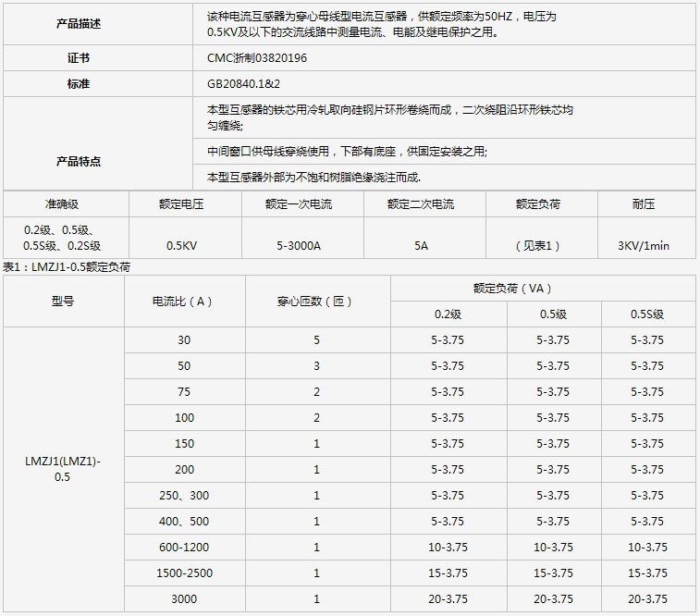Select the certificate number CMC浙制03820196
Viewport: 700px width, 616px height.
(x=257, y=57)
